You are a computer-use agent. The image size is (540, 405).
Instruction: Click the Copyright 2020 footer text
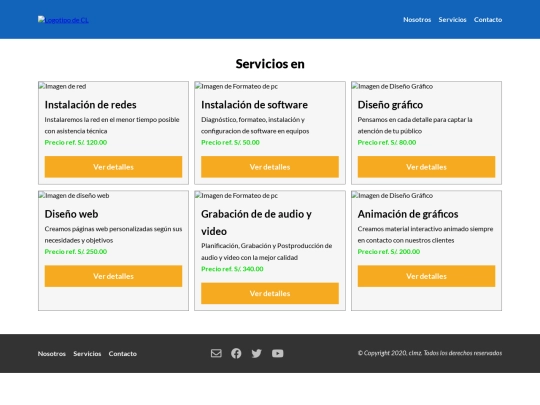(x=430, y=353)
